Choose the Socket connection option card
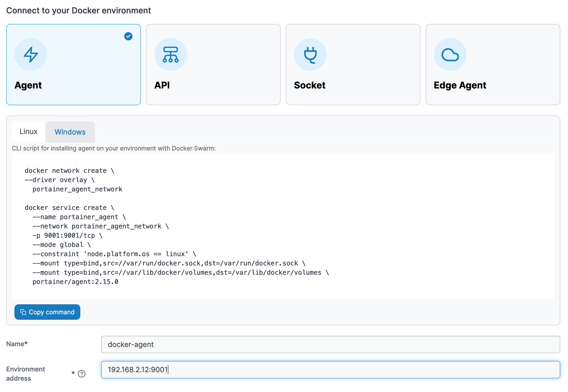The height and width of the screenshot is (392, 568). (353, 65)
